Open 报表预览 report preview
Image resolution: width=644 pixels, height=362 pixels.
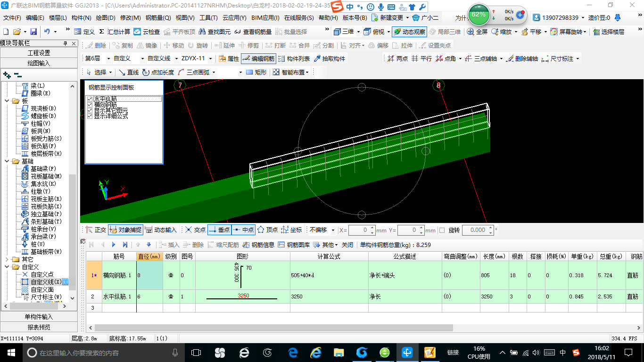coord(39,327)
